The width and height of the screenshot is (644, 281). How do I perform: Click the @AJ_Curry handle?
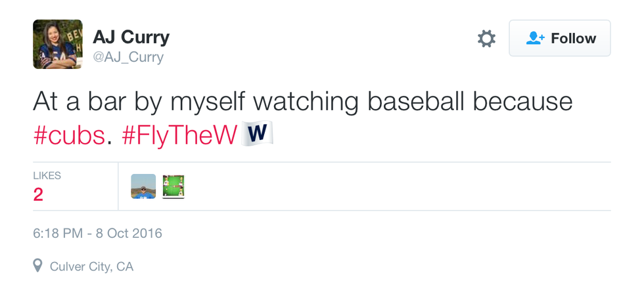tap(128, 57)
